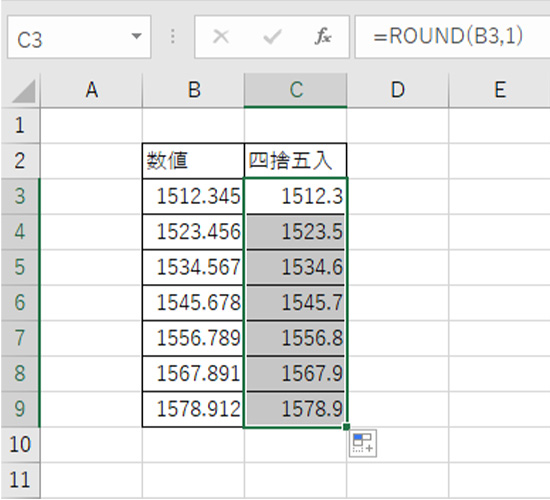
Task: Select column A header
Action: (92, 90)
